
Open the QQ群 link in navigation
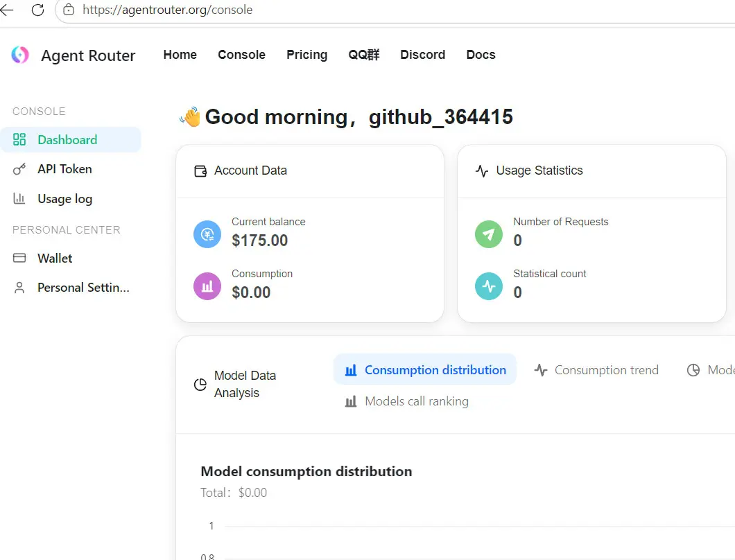point(364,55)
